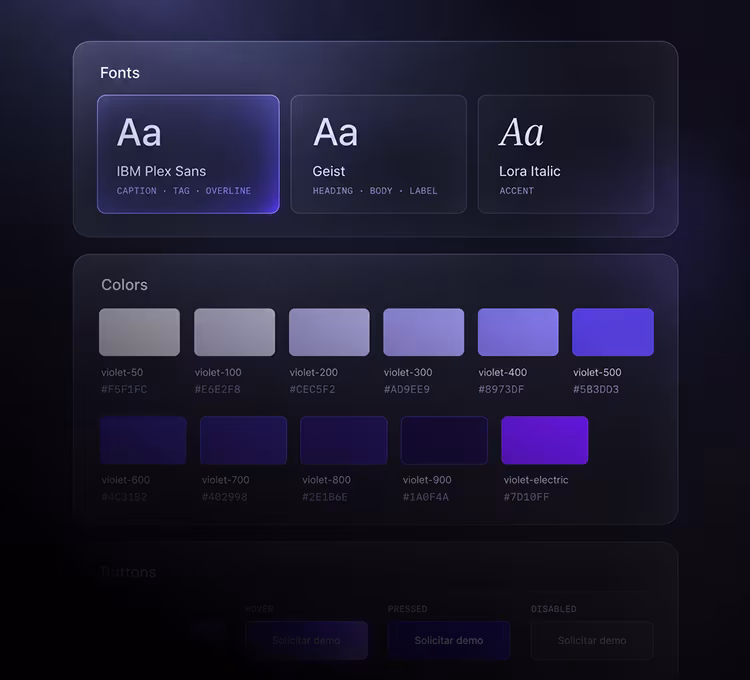Viewport: 750px width, 680px height.
Task: Select the IBM Plex Sans font card
Action: point(188,154)
